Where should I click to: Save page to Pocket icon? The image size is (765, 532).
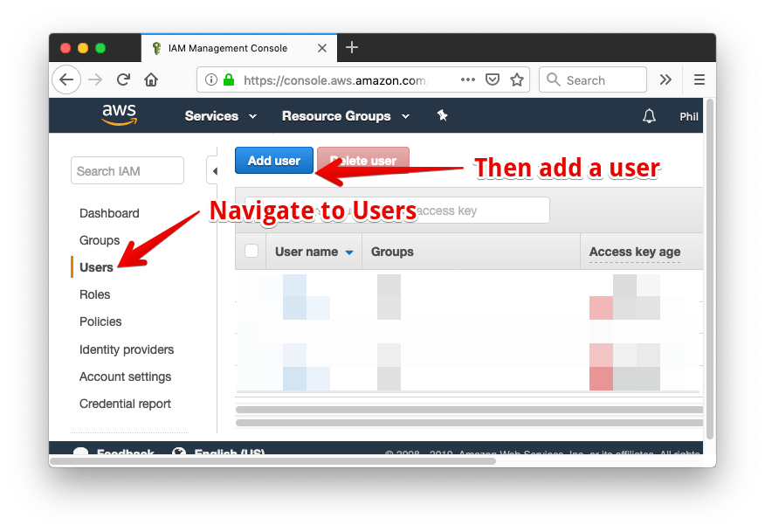tap(493, 79)
